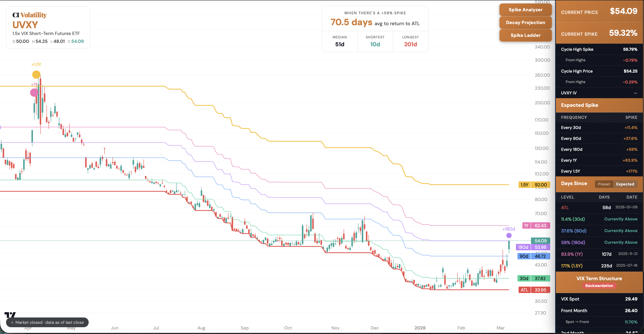The width and height of the screenshot is (644, 334).
Task: Click the ATL 33.95 axis label
Action: click(534, 290)
